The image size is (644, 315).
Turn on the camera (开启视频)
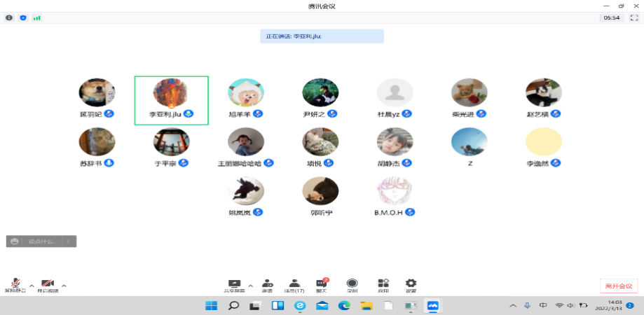[x=48, y=284]
